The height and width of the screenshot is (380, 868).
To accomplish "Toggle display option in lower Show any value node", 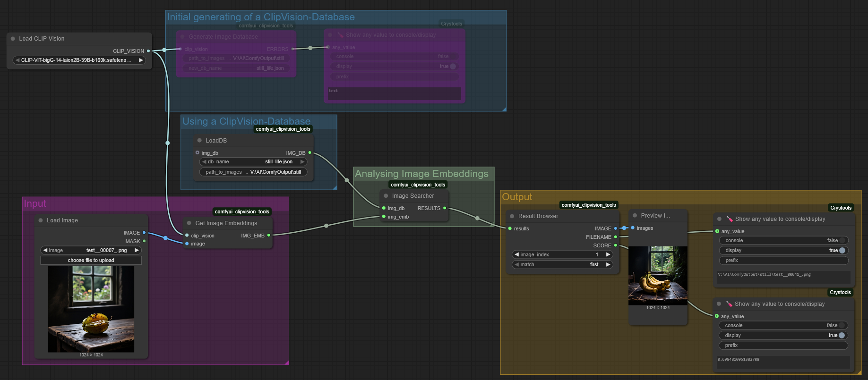I will (783, 336).
